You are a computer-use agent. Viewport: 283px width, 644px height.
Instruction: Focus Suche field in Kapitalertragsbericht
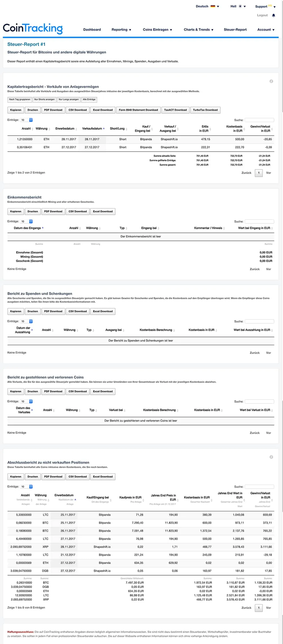click(259, 120)
